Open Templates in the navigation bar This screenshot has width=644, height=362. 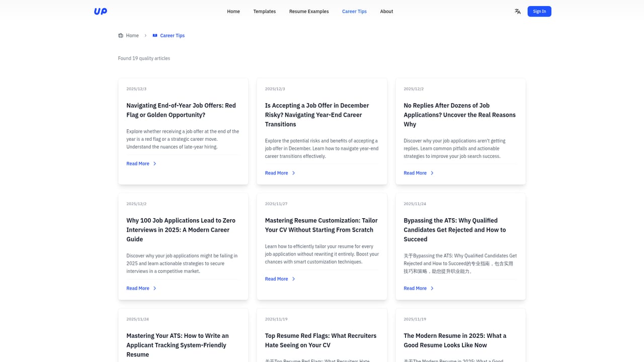[x=265, y=12]
